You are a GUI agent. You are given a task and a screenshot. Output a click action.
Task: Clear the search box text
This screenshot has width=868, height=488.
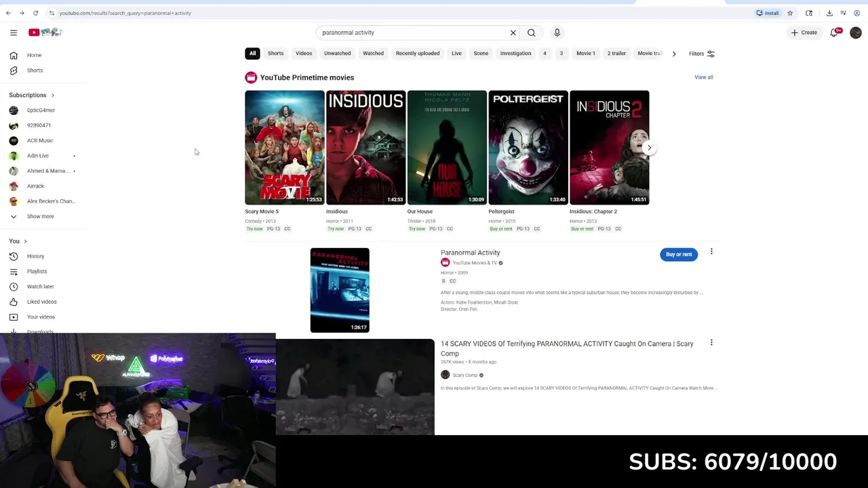pos(513,33)
